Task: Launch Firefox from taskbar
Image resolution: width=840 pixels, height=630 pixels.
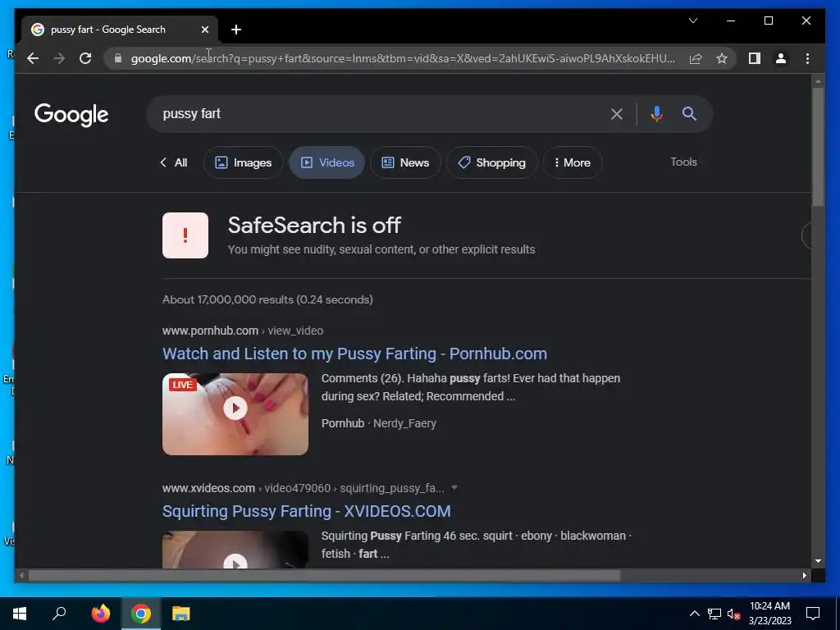Action: [101, 614]
